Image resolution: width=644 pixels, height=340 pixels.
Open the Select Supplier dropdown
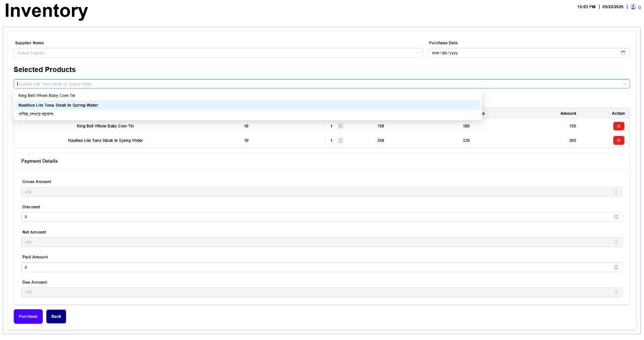216,53
